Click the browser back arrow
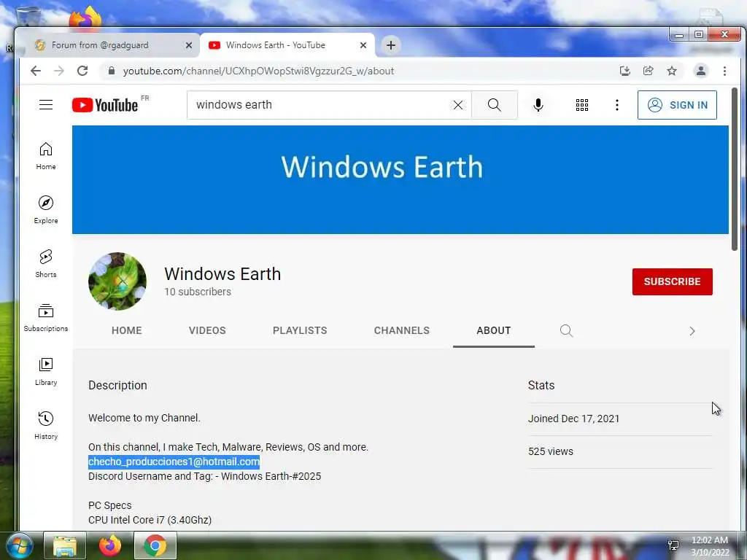 point(36,71)
